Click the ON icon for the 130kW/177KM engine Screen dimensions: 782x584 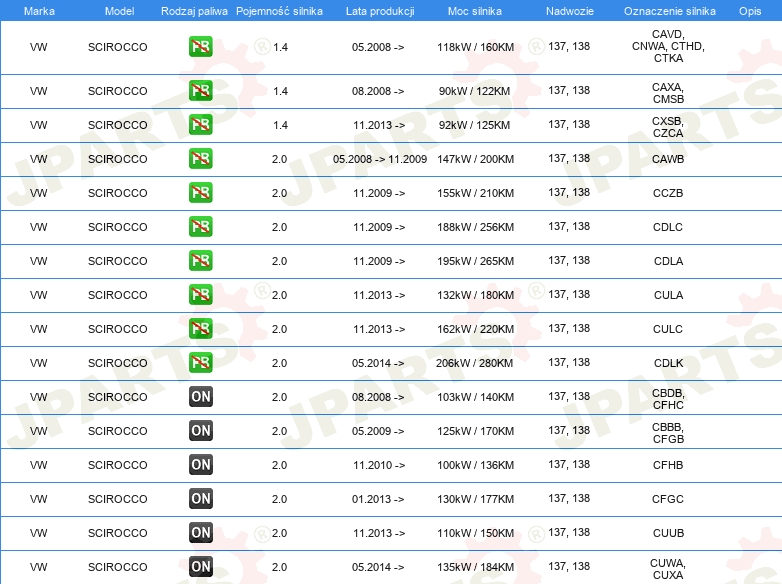click(x=200, y=499)
